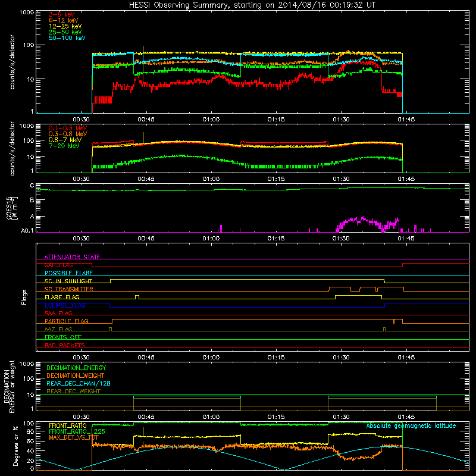Click the FRONT_RATIO_1225 legend label
Viewport: 476px width, 476px height.
pyautogui.click(x=77, y=431)
